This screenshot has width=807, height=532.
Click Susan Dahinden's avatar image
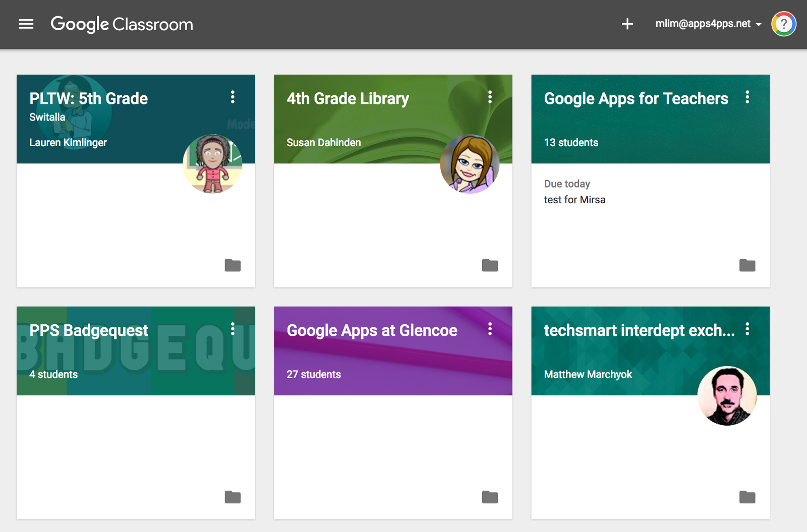(470, 163)
